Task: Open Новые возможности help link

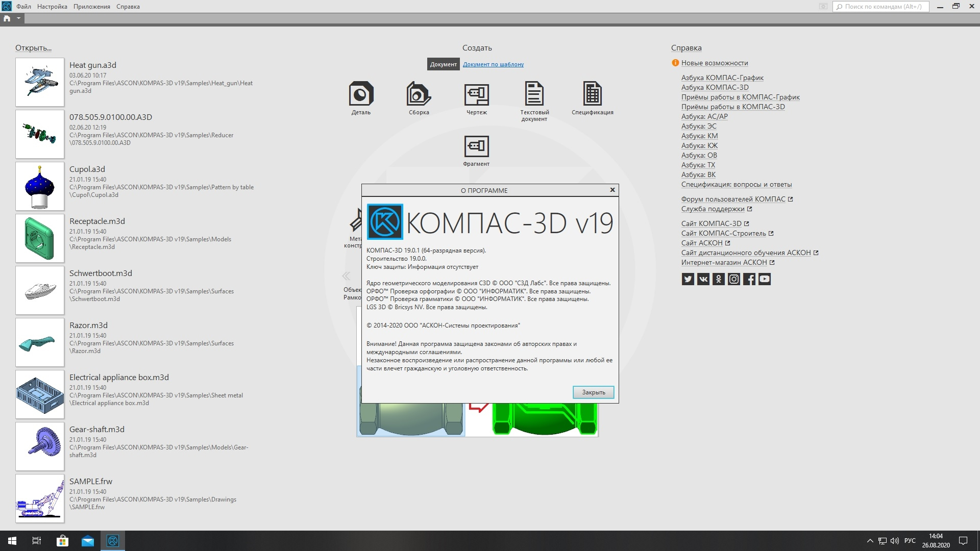Action: click(x=715, y=63)
